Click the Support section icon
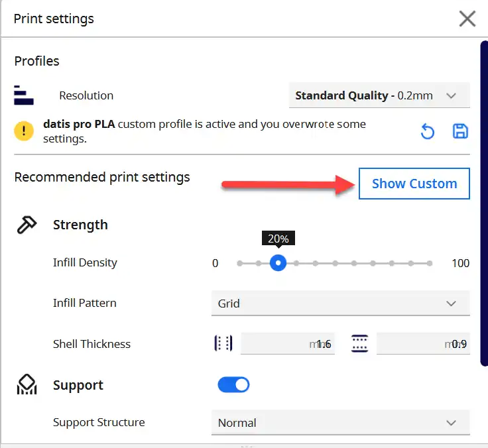 click(27, 384)
